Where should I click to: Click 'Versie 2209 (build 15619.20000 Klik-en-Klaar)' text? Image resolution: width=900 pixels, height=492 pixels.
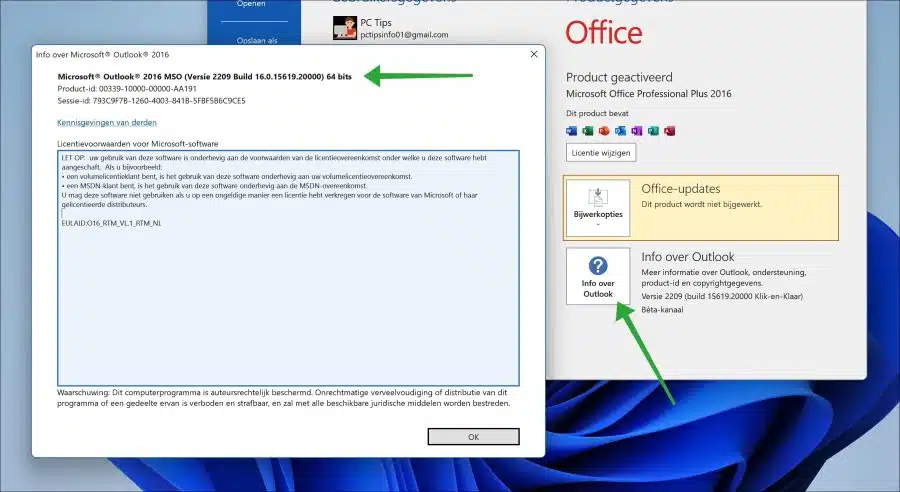click(x=722, y=296)
